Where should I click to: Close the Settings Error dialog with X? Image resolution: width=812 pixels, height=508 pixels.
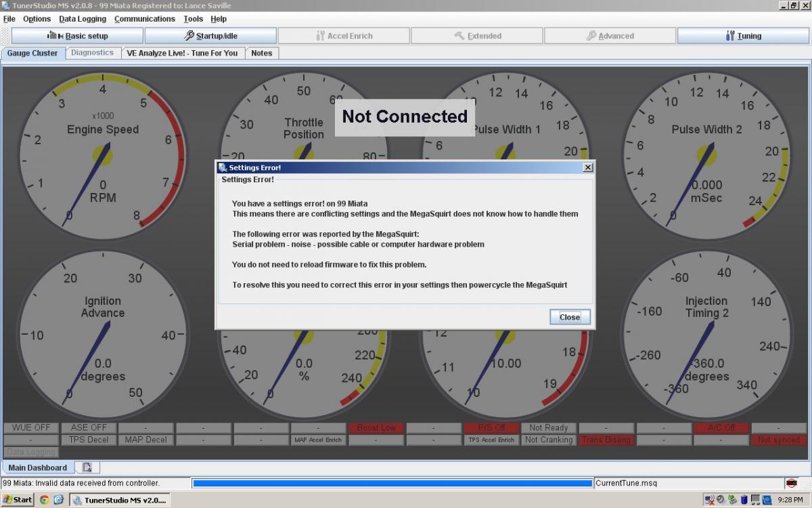click(x=587, y=167)
